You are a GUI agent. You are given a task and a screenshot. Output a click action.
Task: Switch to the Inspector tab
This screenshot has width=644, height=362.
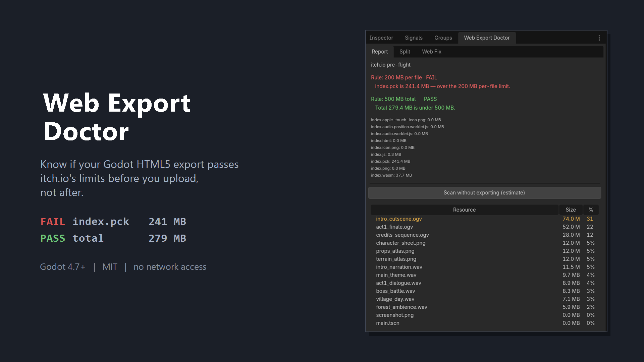pyautogui.click(x=381, y=38)
